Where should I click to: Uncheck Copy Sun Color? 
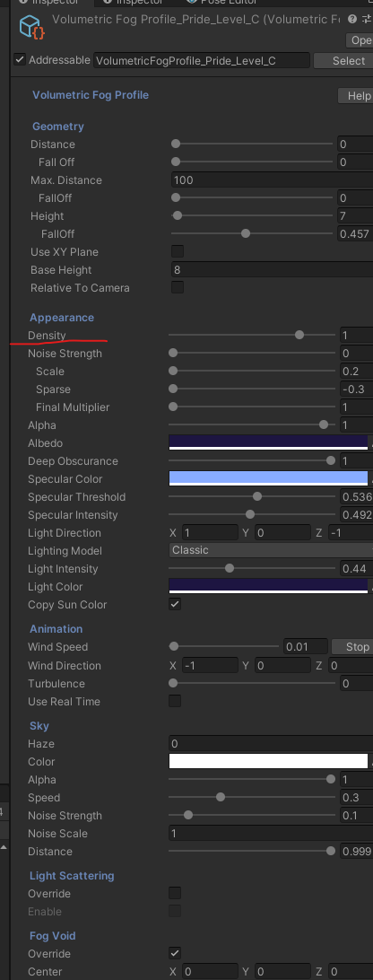175,604
